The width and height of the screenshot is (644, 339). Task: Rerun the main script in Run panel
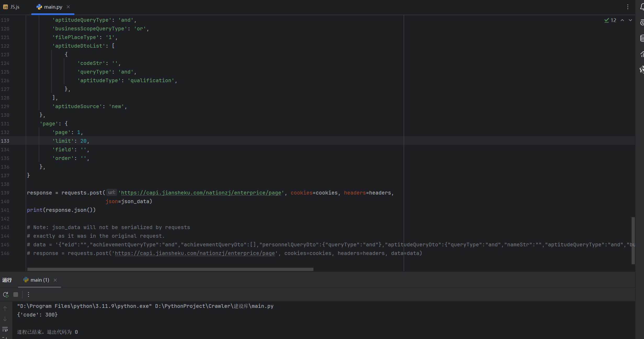pos(5,294)
